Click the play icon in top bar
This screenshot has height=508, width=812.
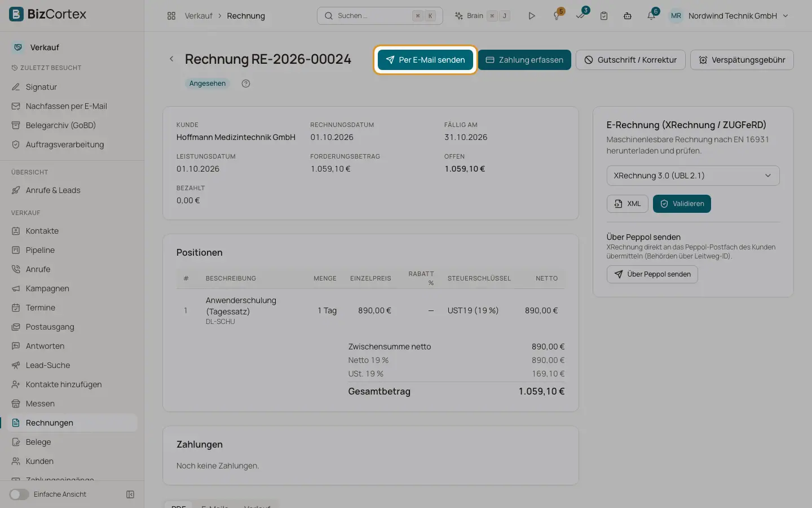click(x=531, y=16)
